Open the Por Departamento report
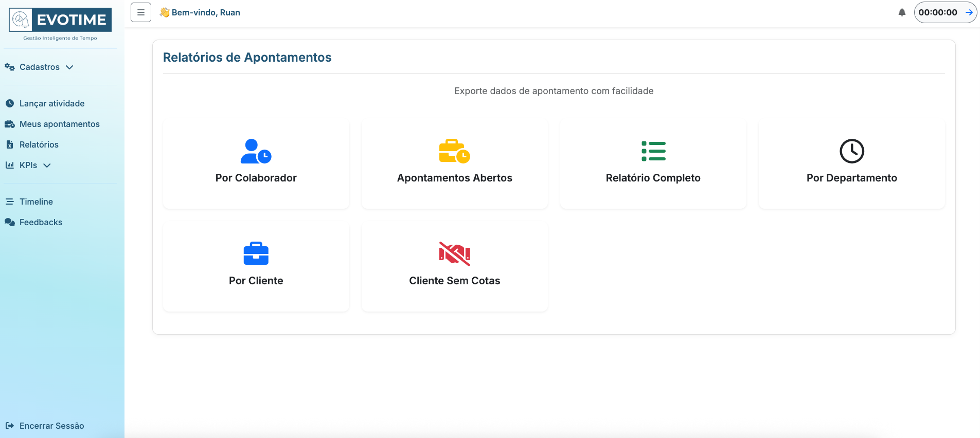980x438 pixels. (852, 163)
